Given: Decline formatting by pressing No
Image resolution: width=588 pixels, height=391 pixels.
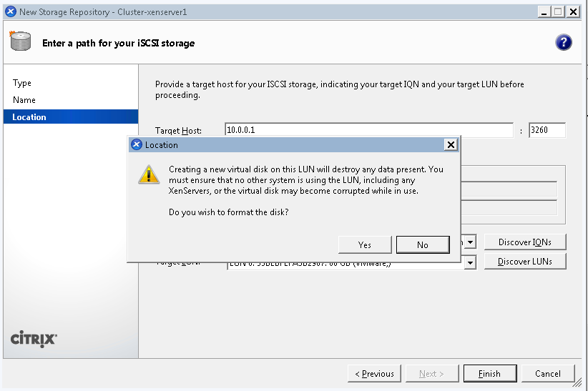Looking at the screenshot, I should (422, 244).
